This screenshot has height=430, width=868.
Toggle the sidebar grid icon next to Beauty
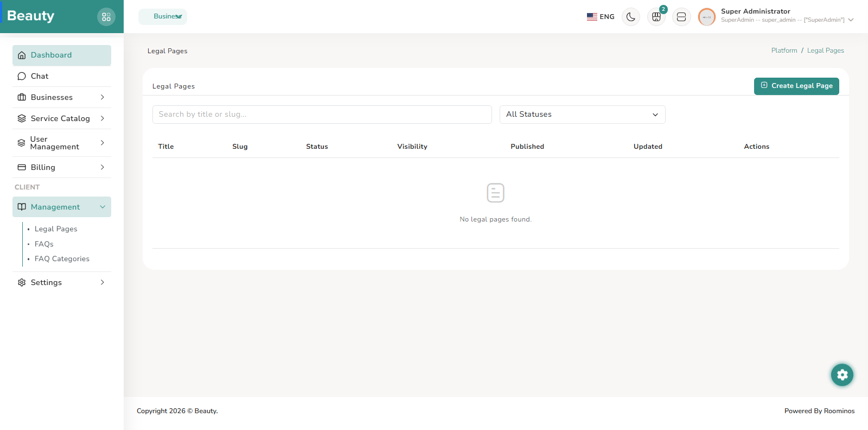pyautogui.click(x=106, y=17)
